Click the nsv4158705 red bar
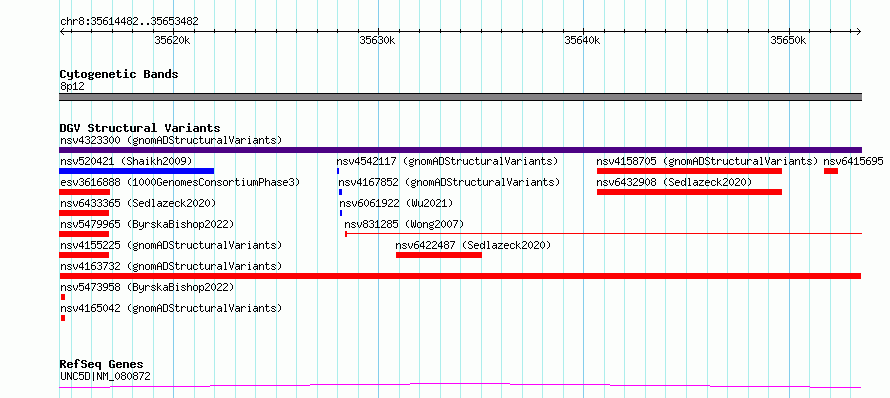 [689, 171]
